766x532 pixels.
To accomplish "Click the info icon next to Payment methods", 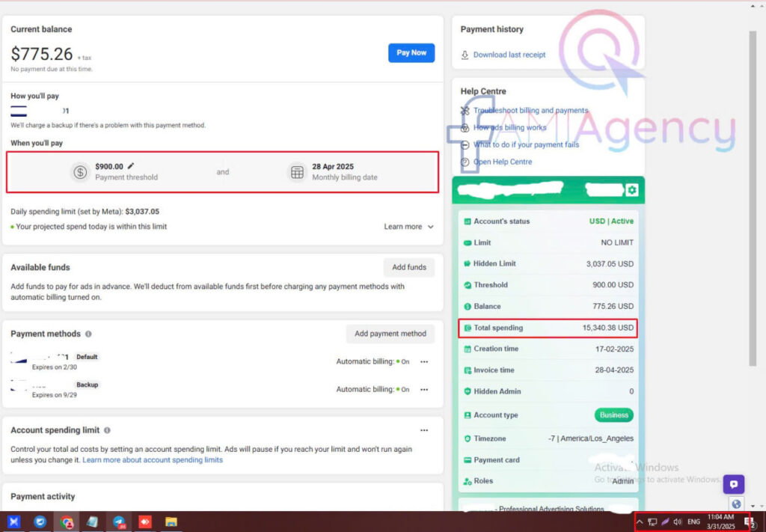I will point(88,334).
